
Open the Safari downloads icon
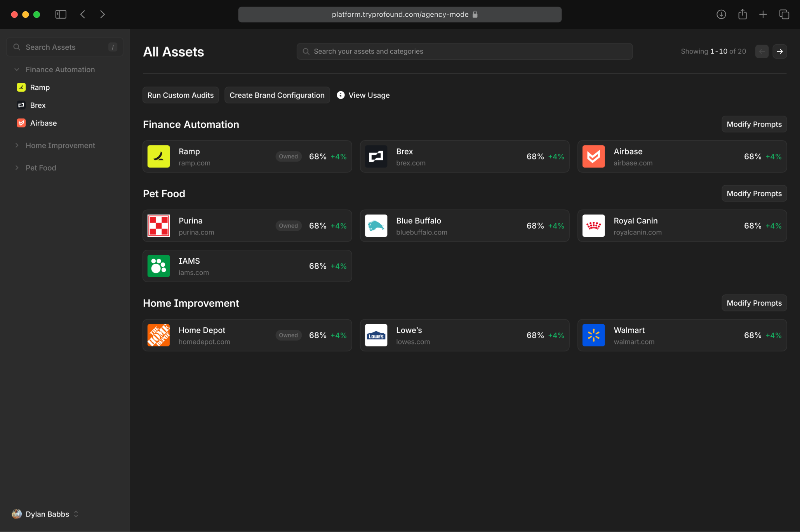(x=721, y=14)
